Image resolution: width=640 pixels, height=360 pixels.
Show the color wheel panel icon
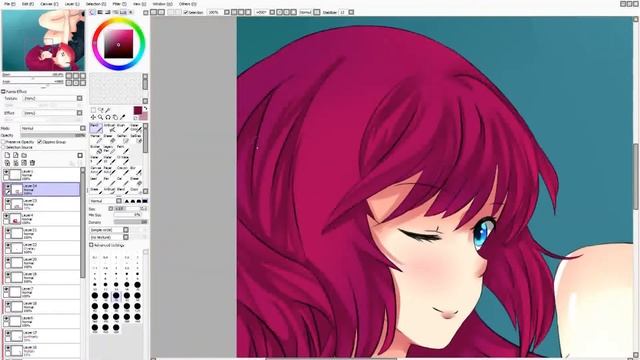[x=93, y=12]
